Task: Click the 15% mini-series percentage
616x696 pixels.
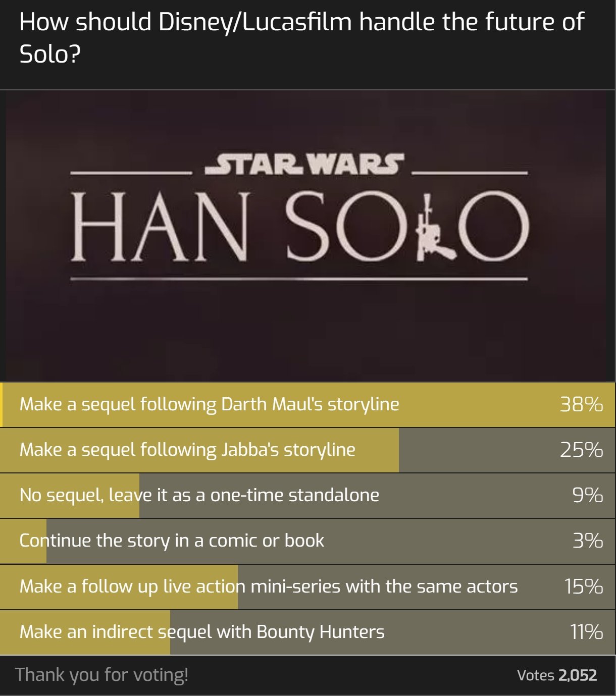Action: coord(583,586)
